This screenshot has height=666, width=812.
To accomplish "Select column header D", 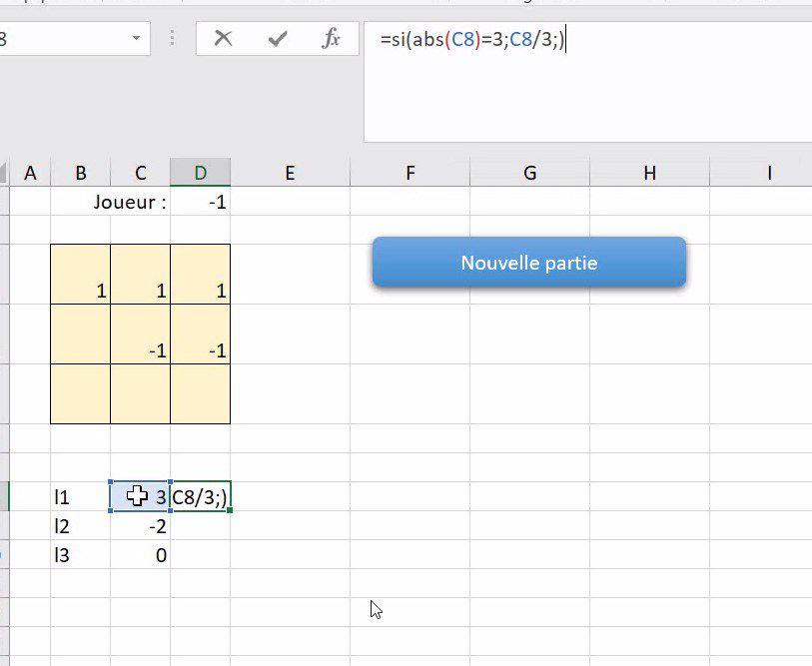I will [201, 172].
